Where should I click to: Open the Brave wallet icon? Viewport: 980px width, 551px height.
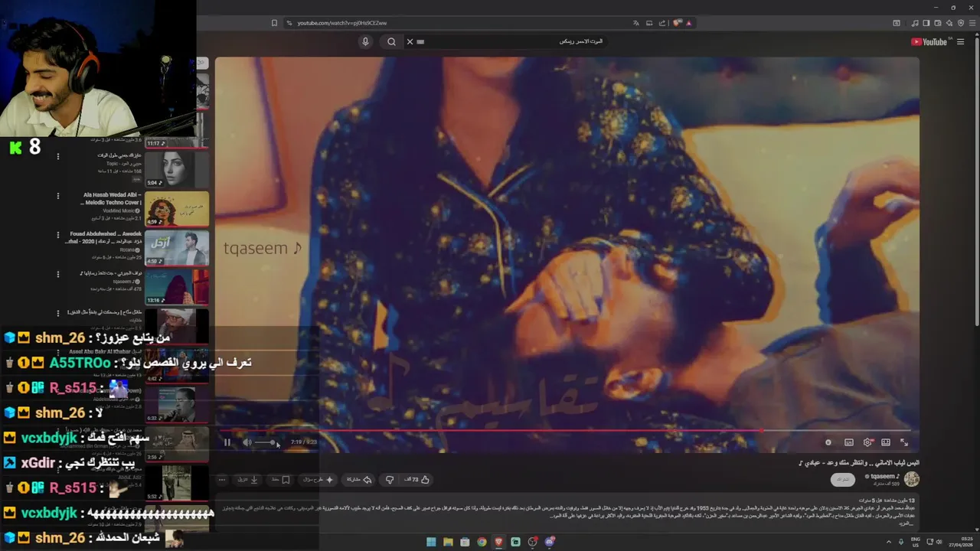938,23
